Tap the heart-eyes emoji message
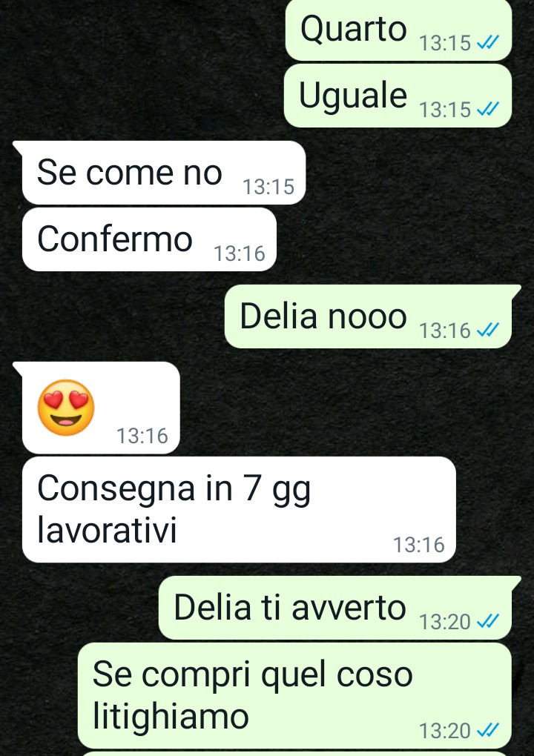The height and width of the screenshot is (756, 534). coord(66,408)
